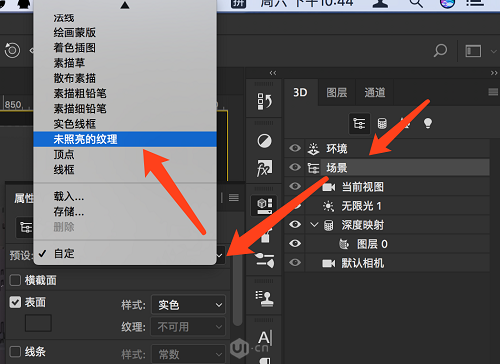Screen dimensions: 500x364
Task: Select the 无限光 1 light row
Action: [x=397, y=206]
